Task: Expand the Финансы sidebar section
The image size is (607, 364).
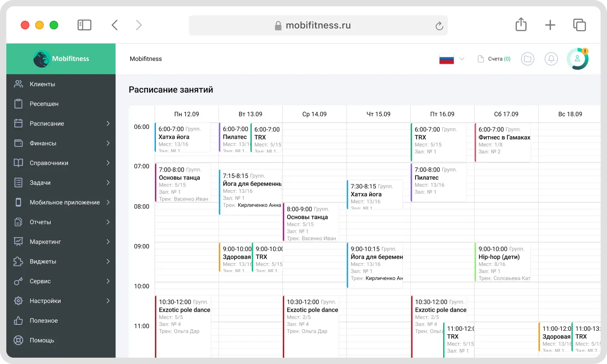Action: [108, 143]
